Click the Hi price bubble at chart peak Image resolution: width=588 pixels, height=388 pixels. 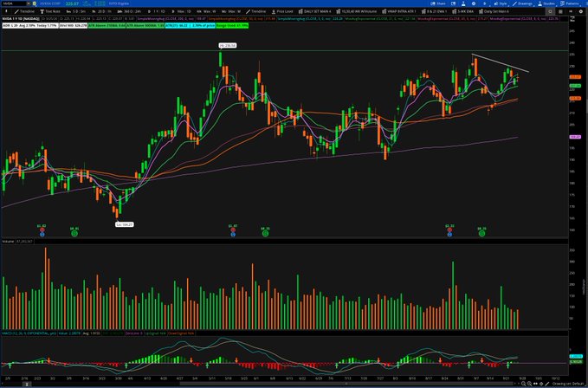pyautogui.click(x=228, y=45)
